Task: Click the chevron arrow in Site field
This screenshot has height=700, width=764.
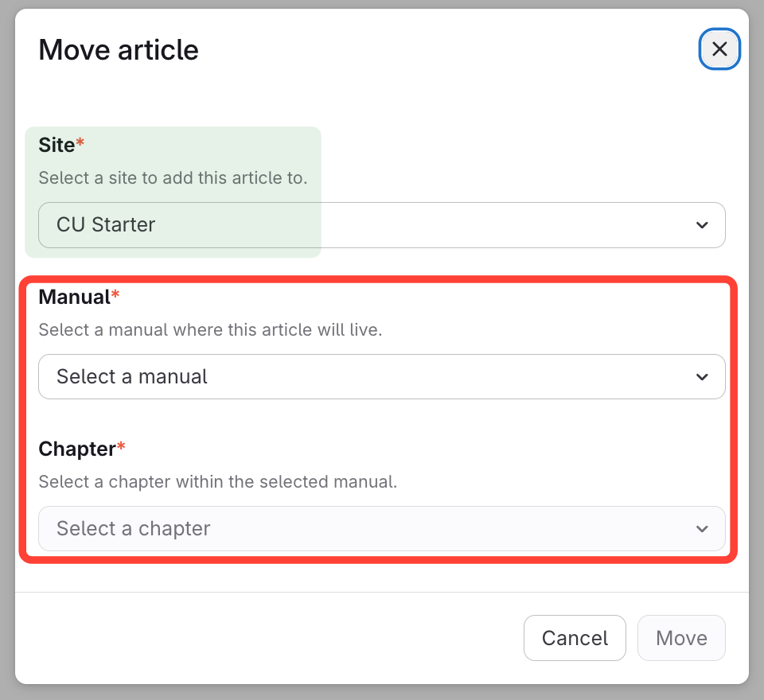Action: 702,225
